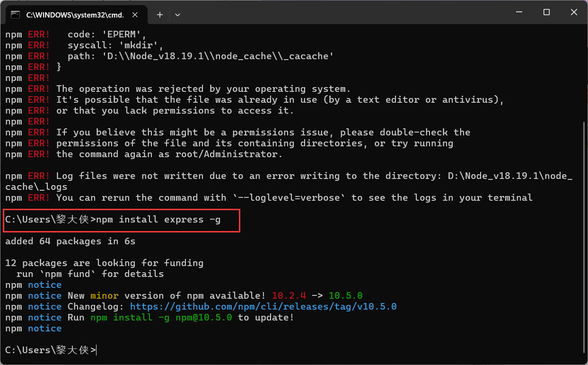Open the GitHub npm changelog link
588x365 pixels.
(x=263, y=307)
